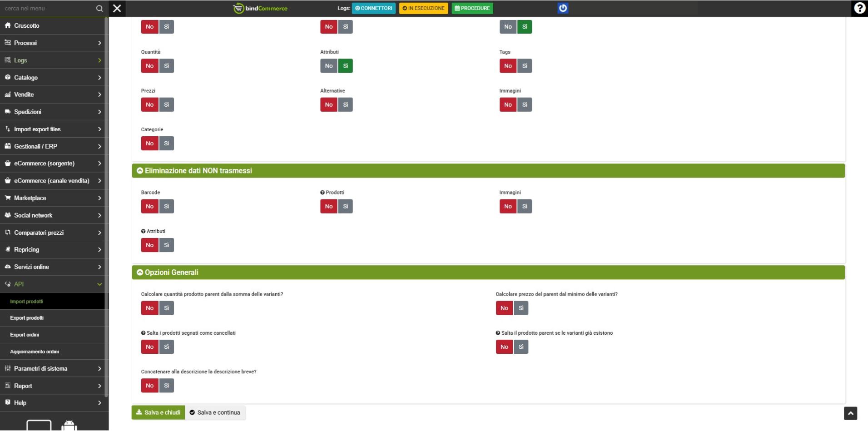This screenshot has height=431, width=868.
Task: Open the help question mark icon
Action: pyautogui.click(x=859, y=8)
